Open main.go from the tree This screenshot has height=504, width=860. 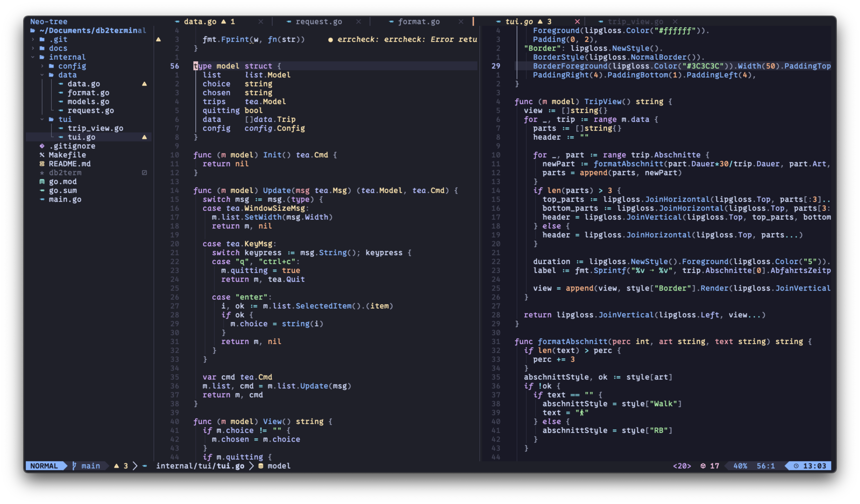click(x=65, y=199)
